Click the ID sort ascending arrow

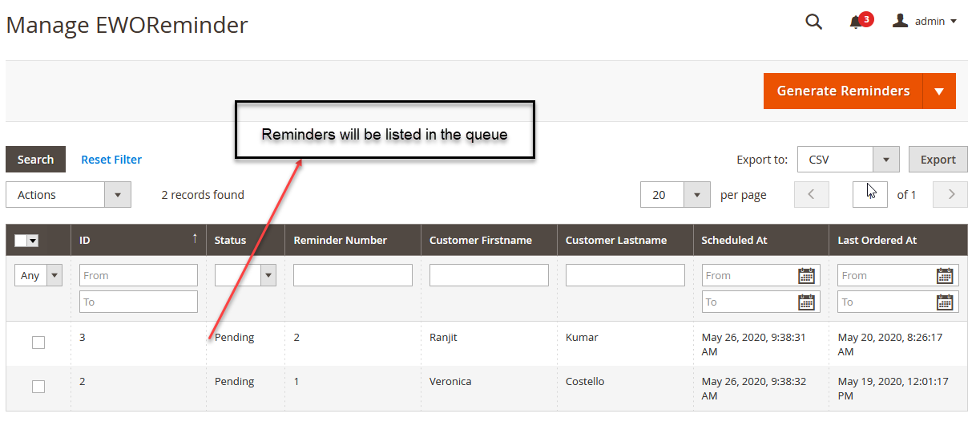[x=195, y=237]
